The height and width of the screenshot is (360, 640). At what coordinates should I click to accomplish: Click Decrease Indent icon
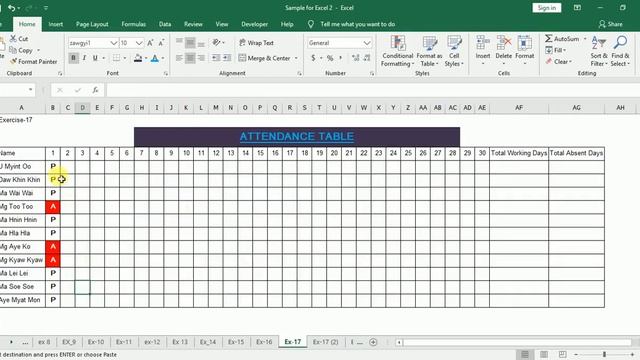pos(216,58)
